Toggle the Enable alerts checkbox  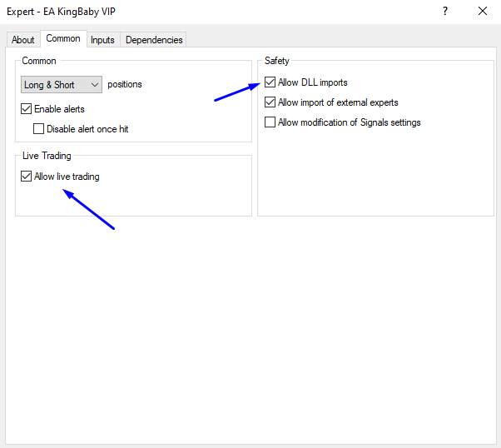pyautogui.click(x=26, y=109)
